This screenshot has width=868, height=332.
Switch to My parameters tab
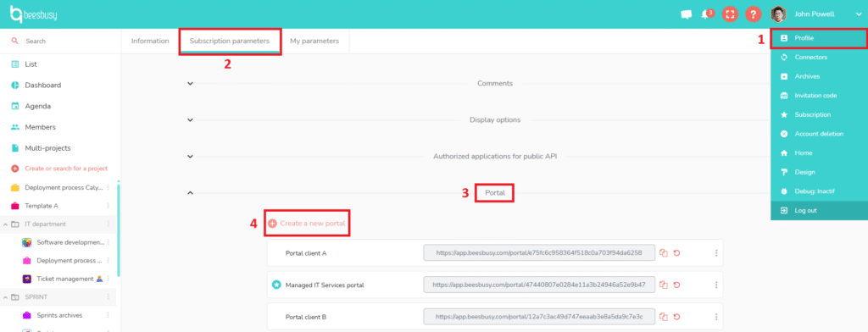coord(314,41)
